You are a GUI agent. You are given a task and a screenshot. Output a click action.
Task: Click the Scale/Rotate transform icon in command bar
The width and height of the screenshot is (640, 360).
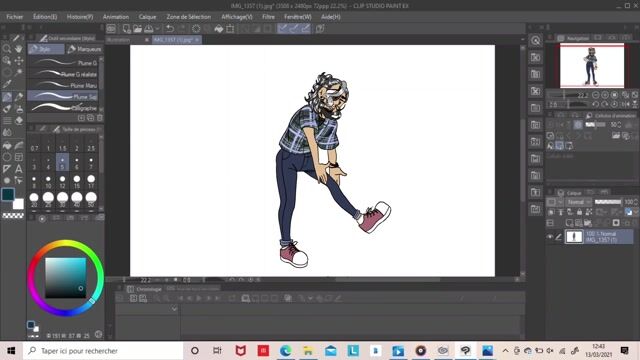pyautogui.click(x=230, y=29)
